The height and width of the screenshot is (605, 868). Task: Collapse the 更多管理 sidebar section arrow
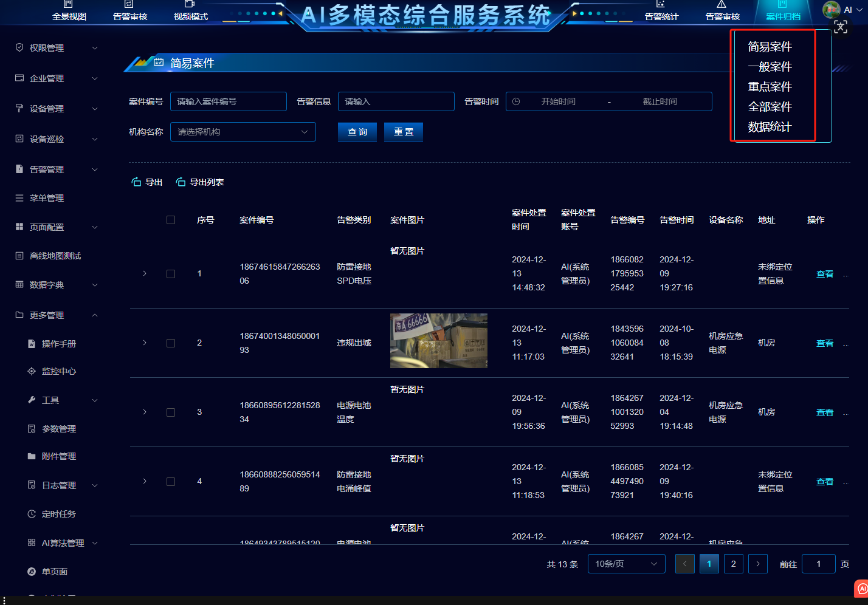click(x=95, y=315)
